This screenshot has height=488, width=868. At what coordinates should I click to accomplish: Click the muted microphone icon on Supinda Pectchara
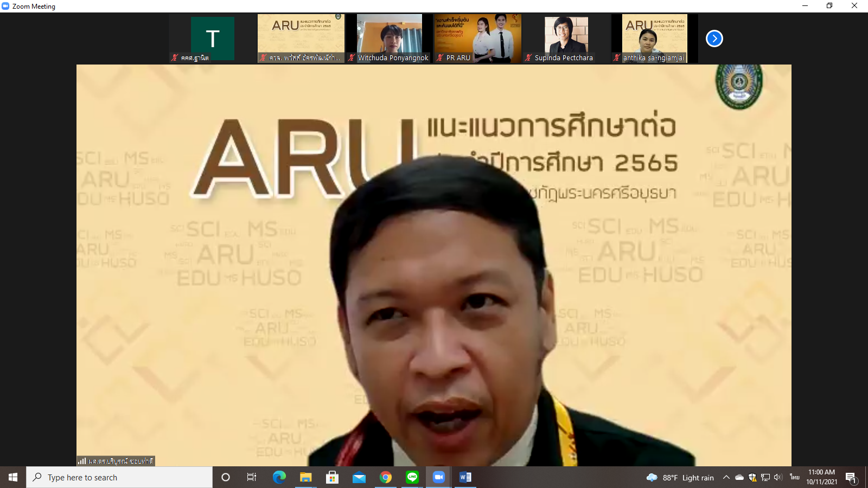point(528,57)
